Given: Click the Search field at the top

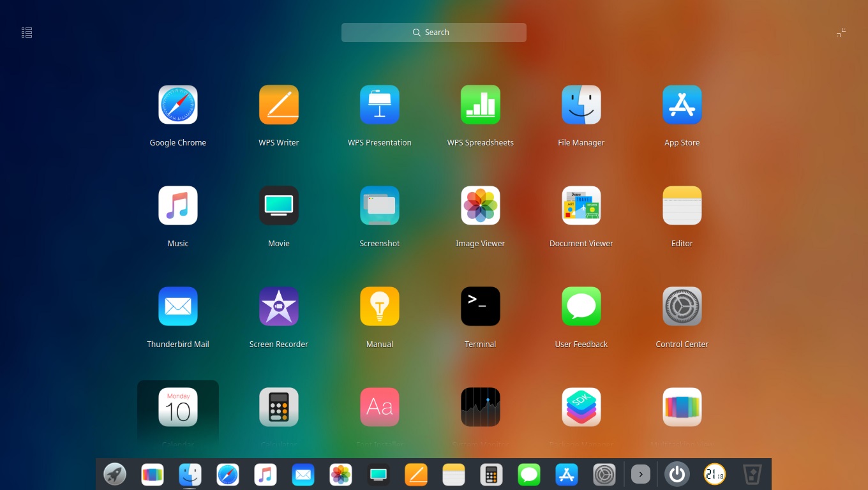Looking at the screenshot, I should pos(434,33).
